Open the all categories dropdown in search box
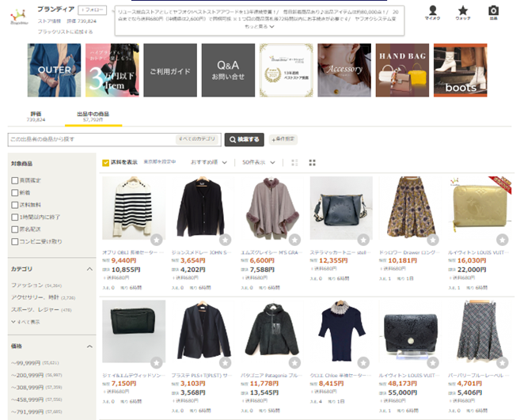 (197, 139)
